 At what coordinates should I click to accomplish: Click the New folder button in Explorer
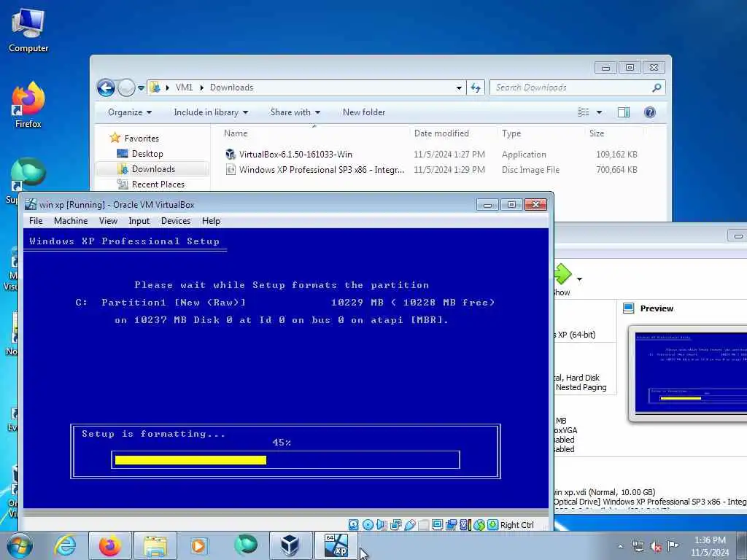(x=364, y=112)
